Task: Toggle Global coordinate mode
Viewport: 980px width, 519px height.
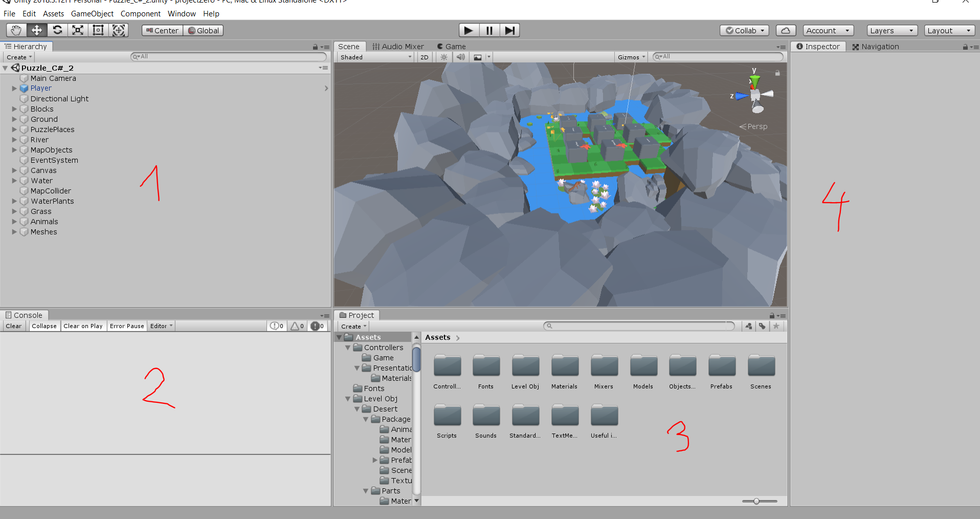Action: click(x=204, y=30)
